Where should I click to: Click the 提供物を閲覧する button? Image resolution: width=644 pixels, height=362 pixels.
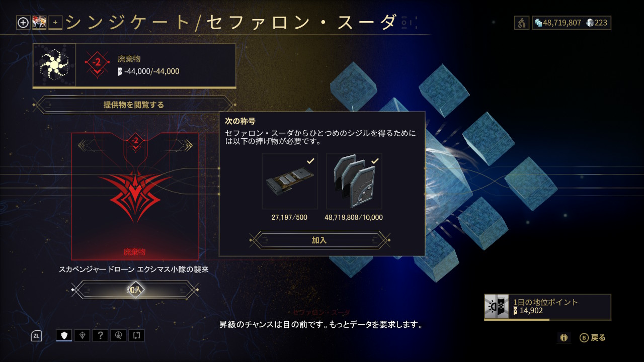134,105
